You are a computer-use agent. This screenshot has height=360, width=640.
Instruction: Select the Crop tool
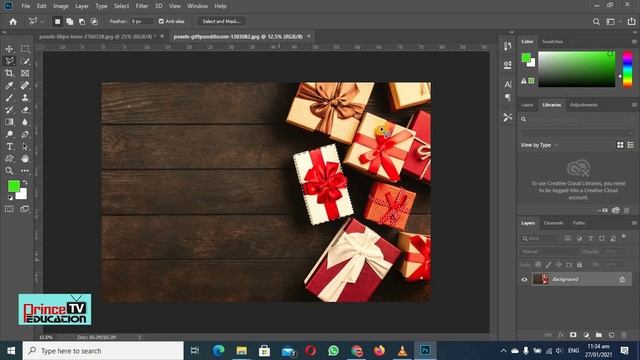[x=9, y=73]
